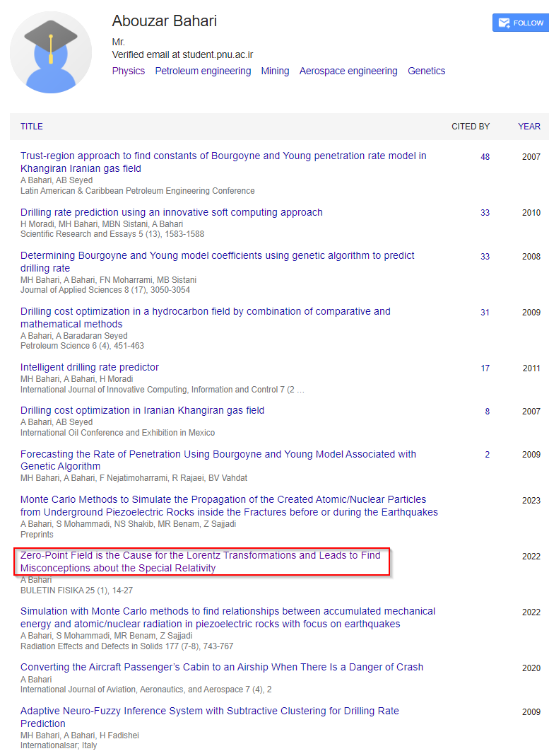The image size is (549, 756).
Task: View the 17 citations for Intelligent predictor
Action: click(485, 368)
